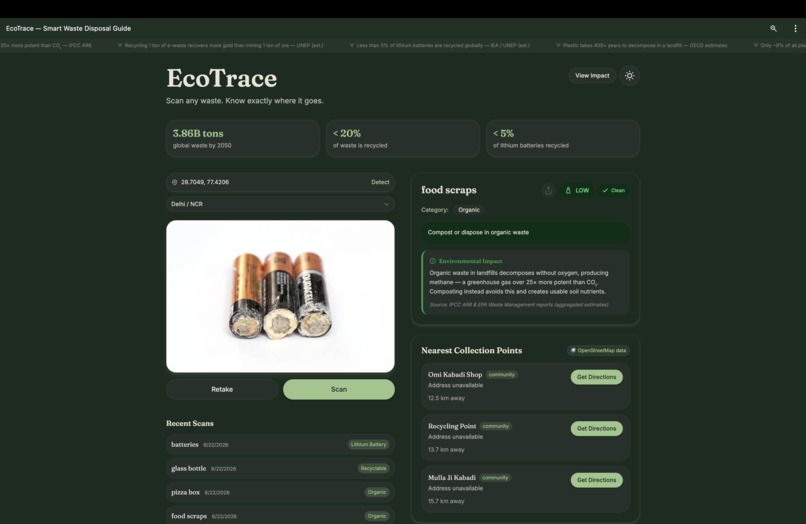
Task: Click the Organic tag on pizza box
Action: pyautogui.click(x=377, y=492)
